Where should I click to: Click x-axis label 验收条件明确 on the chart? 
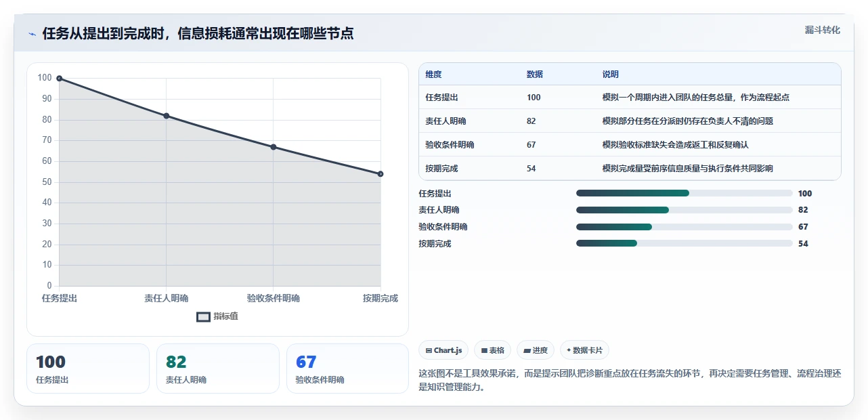(274, 298)
